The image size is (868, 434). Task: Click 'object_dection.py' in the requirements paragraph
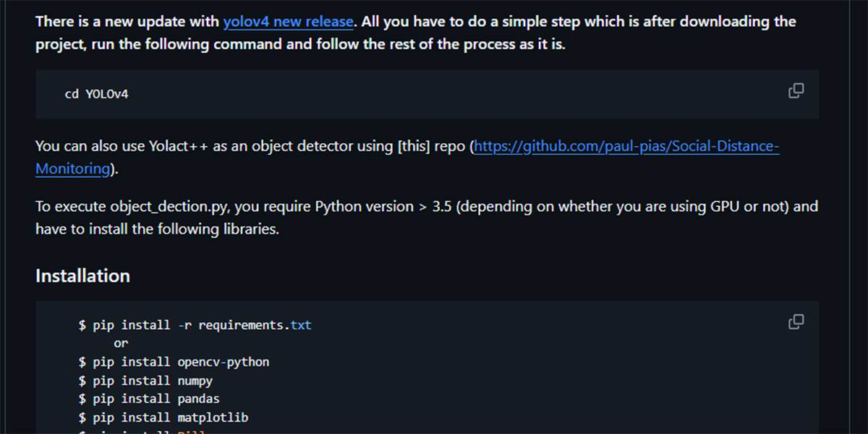click(x=170, y=206)
